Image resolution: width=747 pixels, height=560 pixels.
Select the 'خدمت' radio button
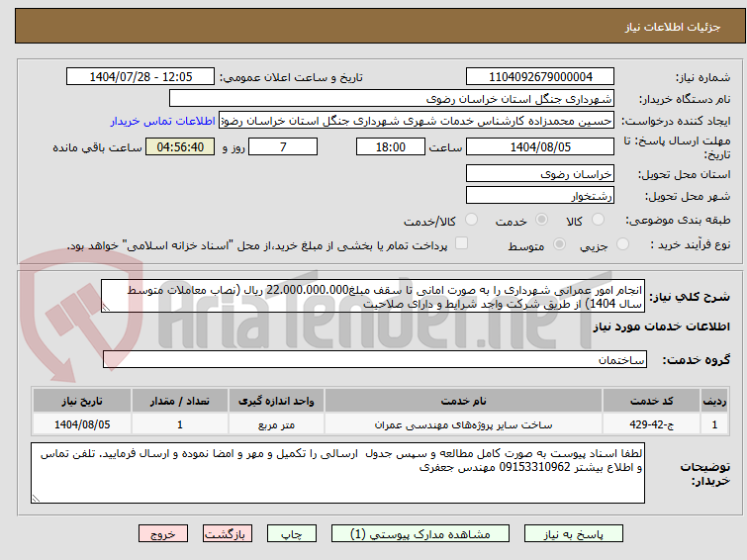pyautogui.click(x=541, y=220)
